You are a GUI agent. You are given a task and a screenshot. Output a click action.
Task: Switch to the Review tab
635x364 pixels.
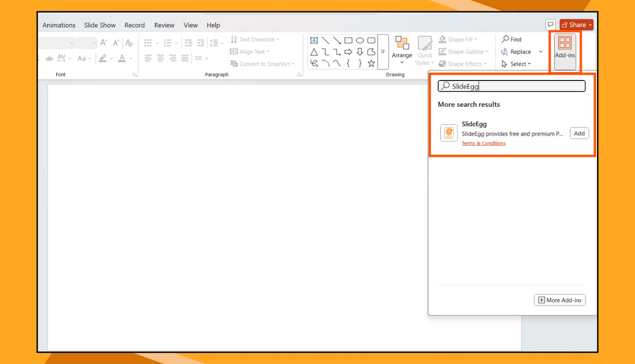pos(164,25)
